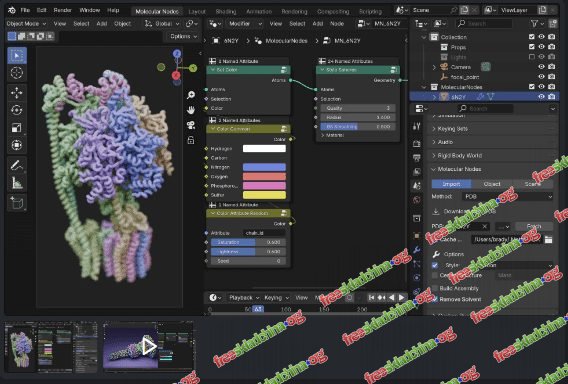
Task: Open the timeline Playback menu
Action: point(243,298)
